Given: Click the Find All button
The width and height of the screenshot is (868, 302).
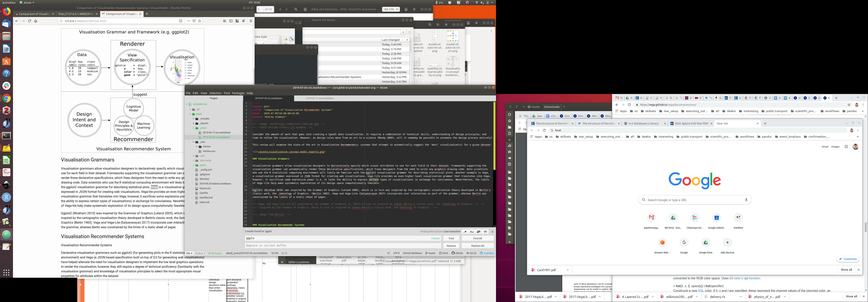Looking at the screenshot, I should pos(477,238).
